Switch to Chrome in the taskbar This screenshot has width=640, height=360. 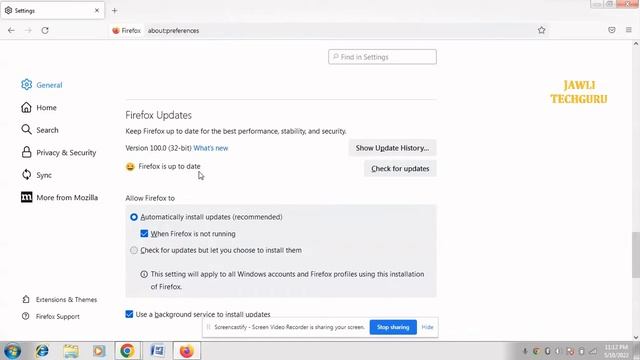pyautogui.click(x=127, y=351)
